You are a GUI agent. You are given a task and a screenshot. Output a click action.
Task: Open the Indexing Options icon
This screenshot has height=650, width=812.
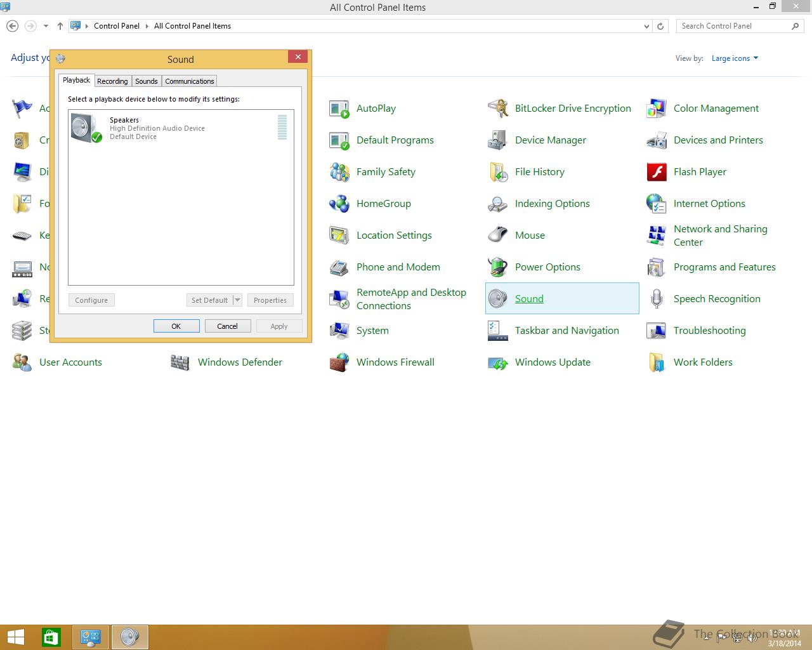click(x=498, y=204)
